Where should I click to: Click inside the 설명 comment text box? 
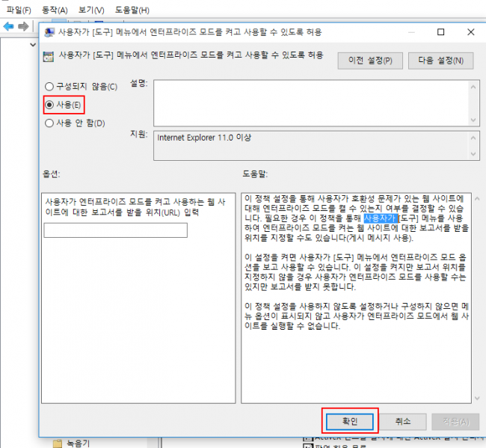click(x=312, y=103)
